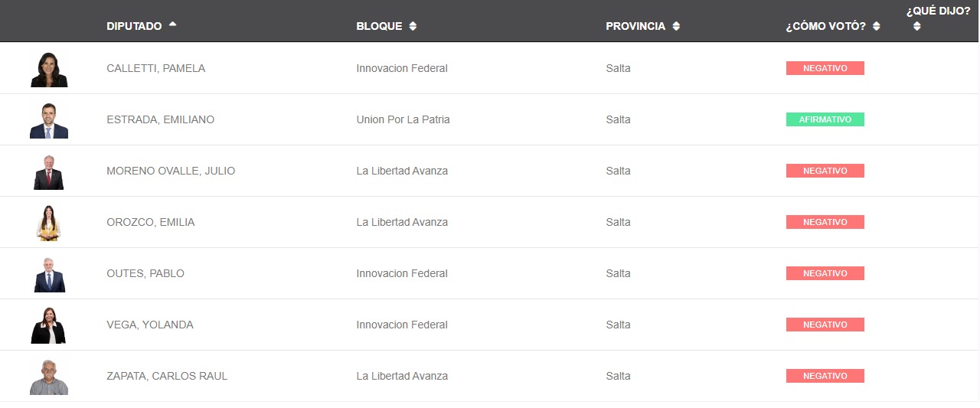Click sort arrows under ¿QUÉ DIJO?

(916, 26)
